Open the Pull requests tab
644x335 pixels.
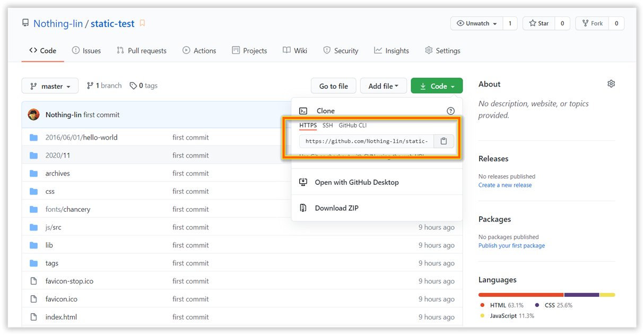(x=142, y=51)
